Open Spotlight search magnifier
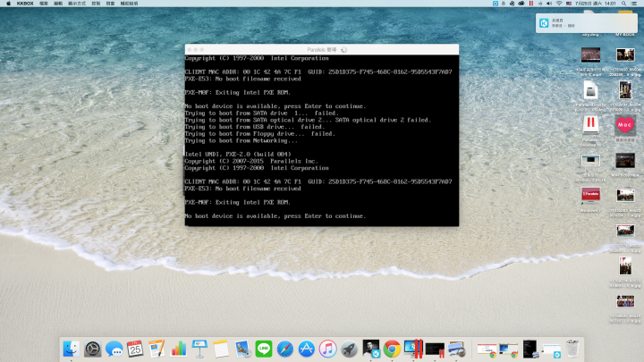 click(624, 4)
